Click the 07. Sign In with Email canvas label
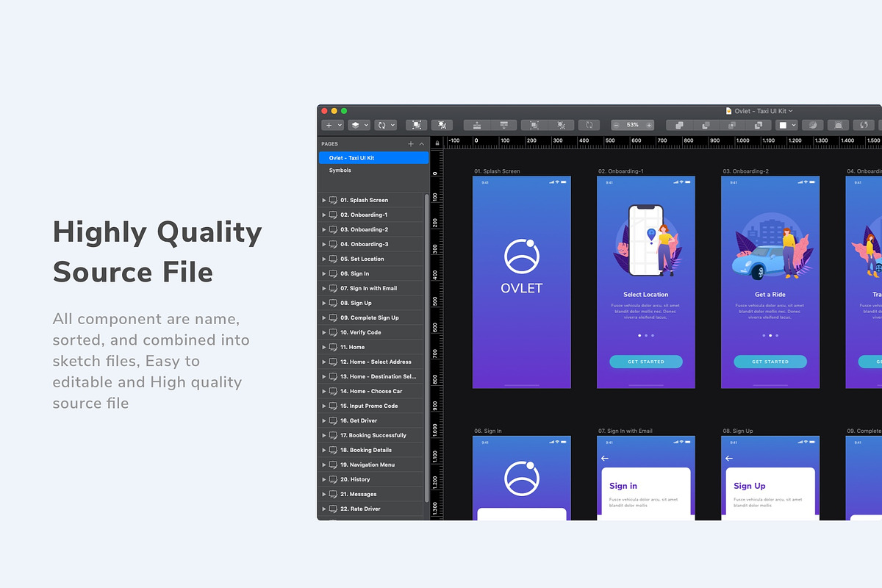Image resolution: width=882 pixels, height=588 pixels. pos(625,431)
